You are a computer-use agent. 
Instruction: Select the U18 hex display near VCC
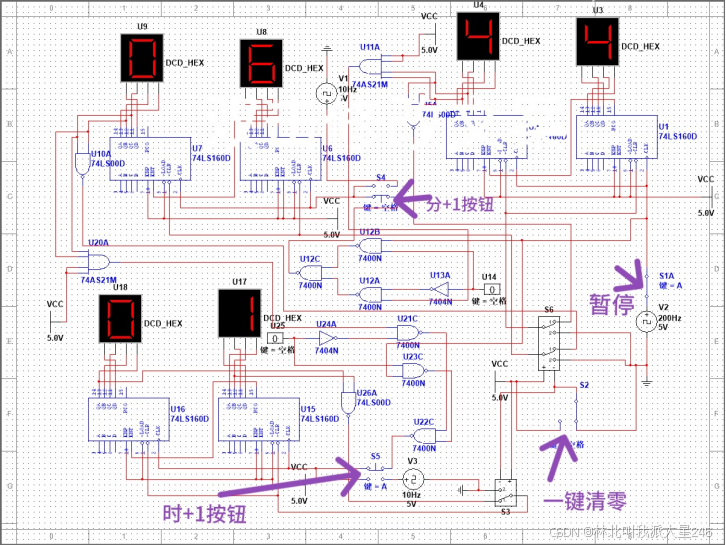[x=120, y=319]
